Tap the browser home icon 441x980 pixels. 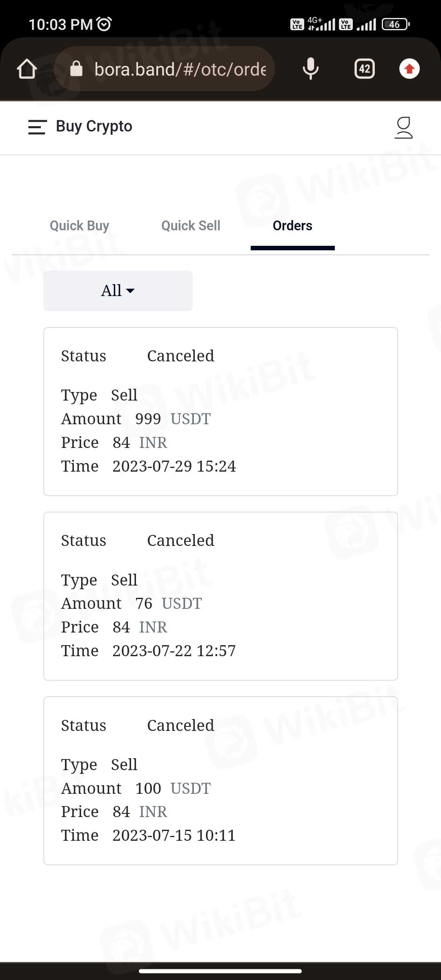pyautogui.click(x=27, y=69)
